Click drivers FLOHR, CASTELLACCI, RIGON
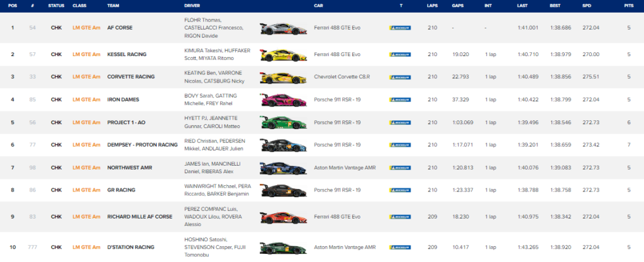The image size is (644, 262). tap(214, 28)
